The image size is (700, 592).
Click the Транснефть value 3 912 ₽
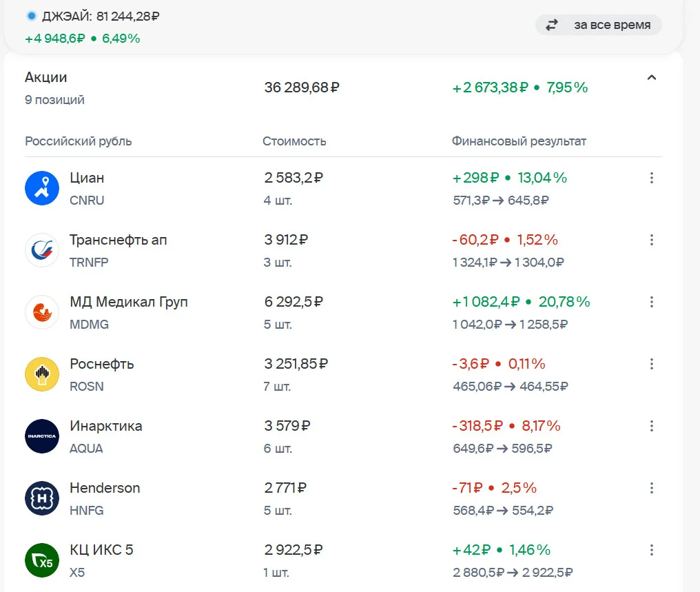tap(286, 240)
